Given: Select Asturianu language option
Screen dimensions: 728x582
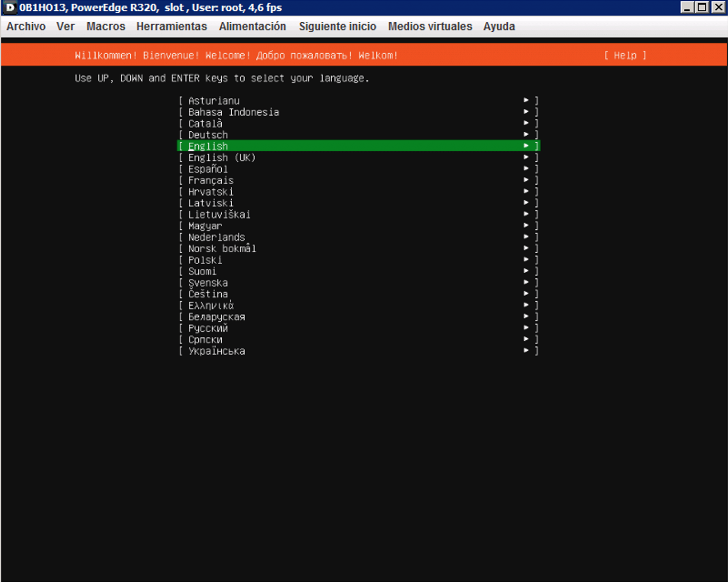Looking at the screenshot, I should pyautogui.click(x=359, y=101).
